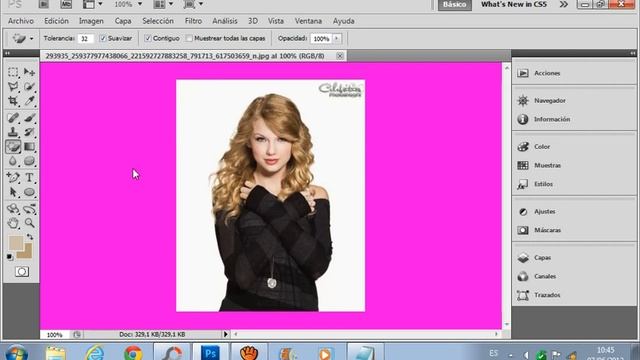Select the Ellipse shape tool

tap(29, 192)
